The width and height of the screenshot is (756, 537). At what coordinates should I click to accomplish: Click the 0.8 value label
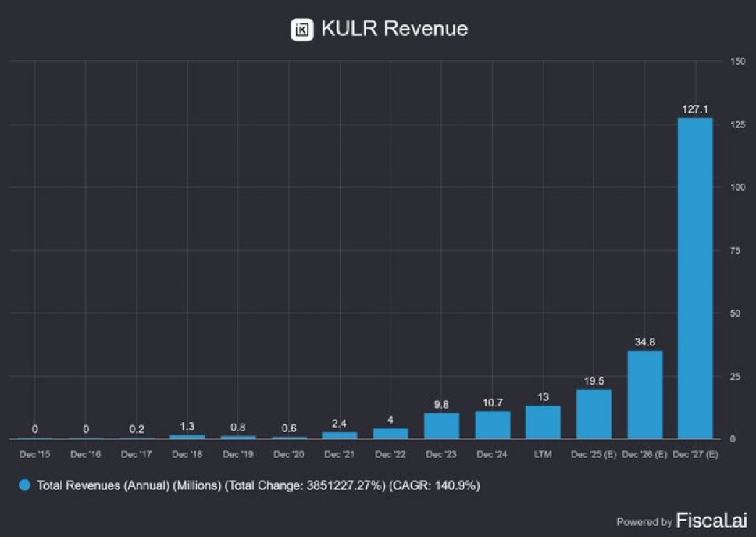click(237, 428)
